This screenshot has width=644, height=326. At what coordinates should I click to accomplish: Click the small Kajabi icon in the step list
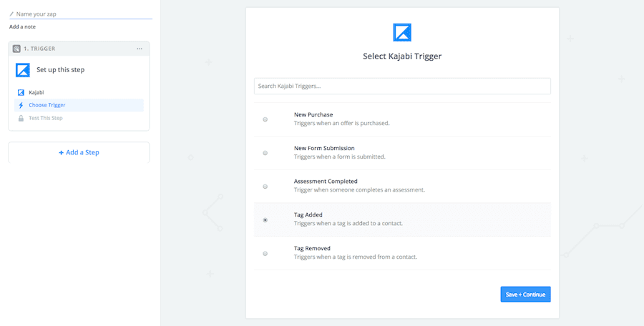(21, 92)
